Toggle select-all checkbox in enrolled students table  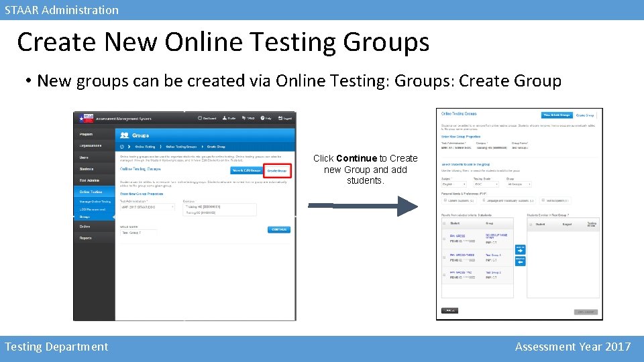click(531, 225)
